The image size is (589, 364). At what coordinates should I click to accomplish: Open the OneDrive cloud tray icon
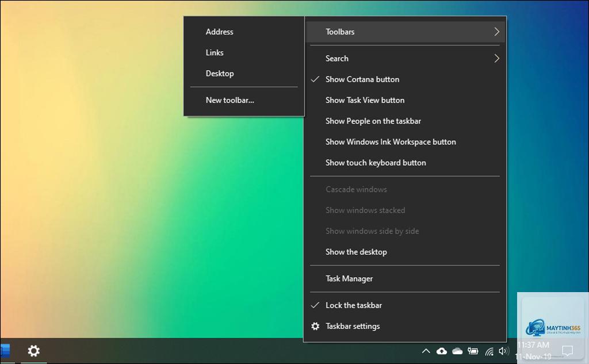coord(457,351)
